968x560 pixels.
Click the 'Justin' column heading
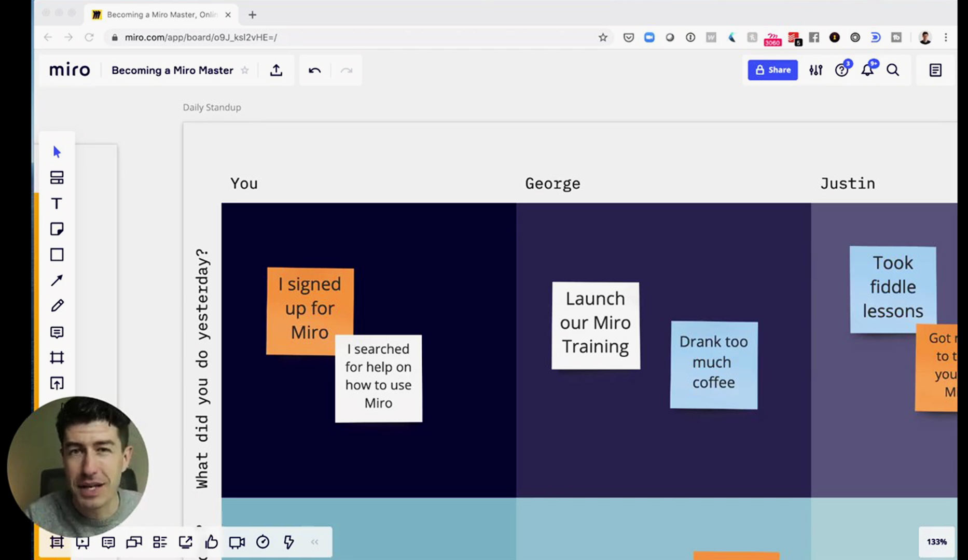[848, 183]
